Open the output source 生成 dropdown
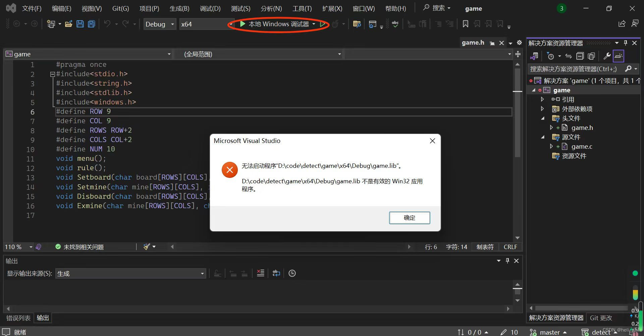Image resolution: width=644 pixels, height=336 pixels. coord(130,273)
